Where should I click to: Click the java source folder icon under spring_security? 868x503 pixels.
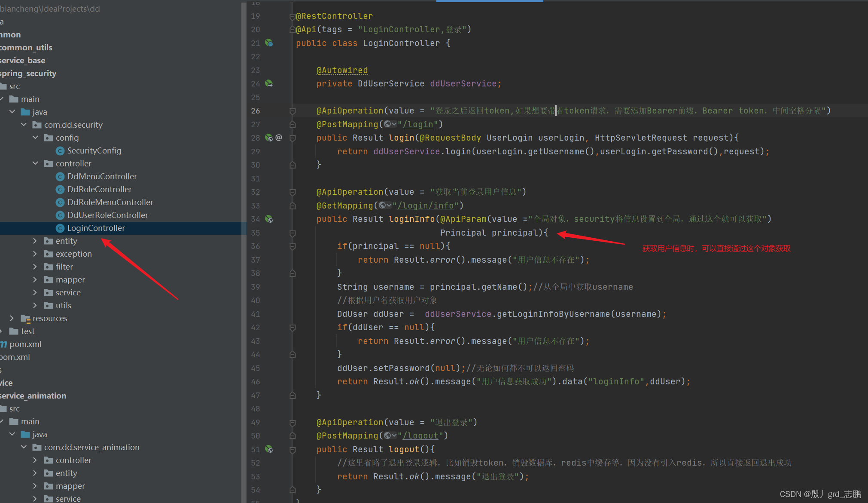(25, 112)
